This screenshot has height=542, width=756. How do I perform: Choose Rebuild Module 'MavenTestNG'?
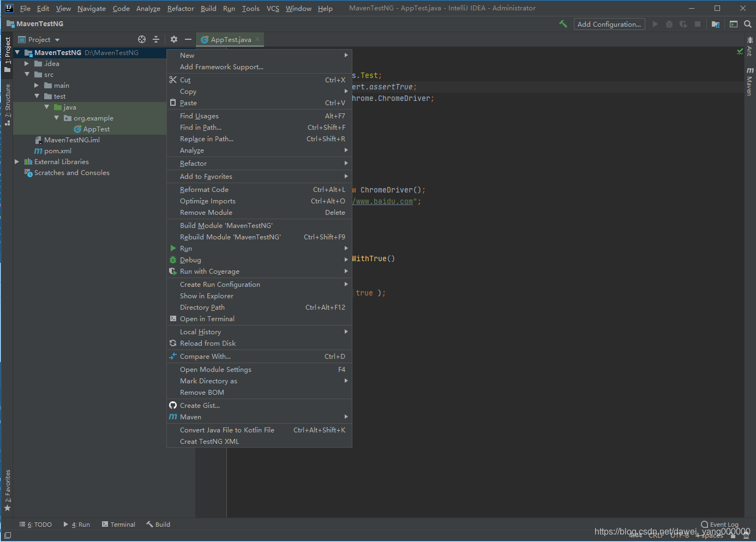click(259, 237)
